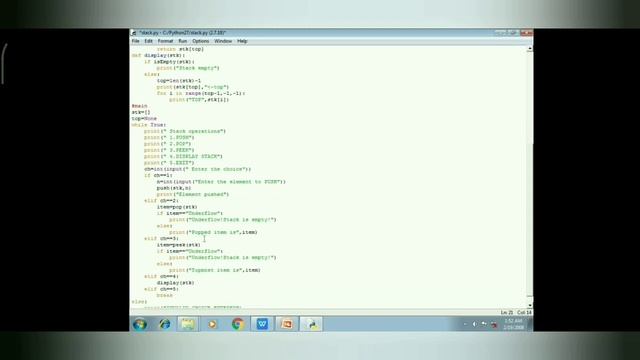Click the 'item=pop(stk)' line
640x360 pixels.
pos(177,207)
